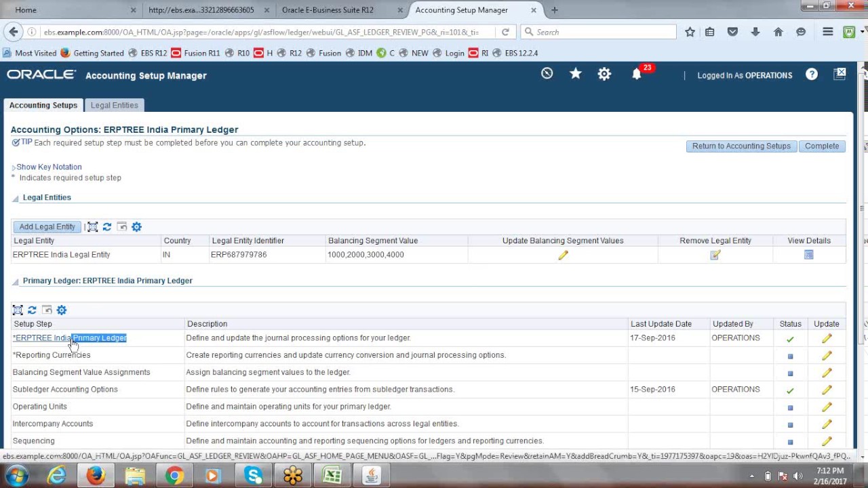The height and width of the screenshot is (488, 868).
Task: Open File Explorer from the taskbar
Action: (x=135, y=476)
